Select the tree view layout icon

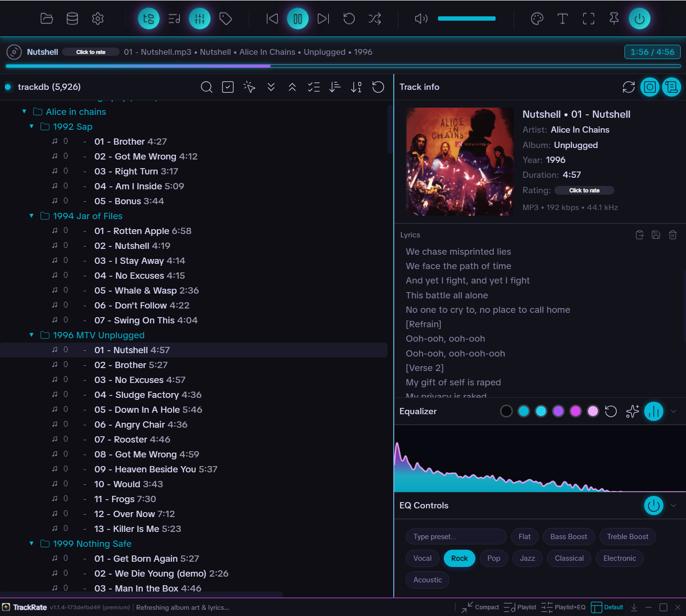[x=149, y=18]
